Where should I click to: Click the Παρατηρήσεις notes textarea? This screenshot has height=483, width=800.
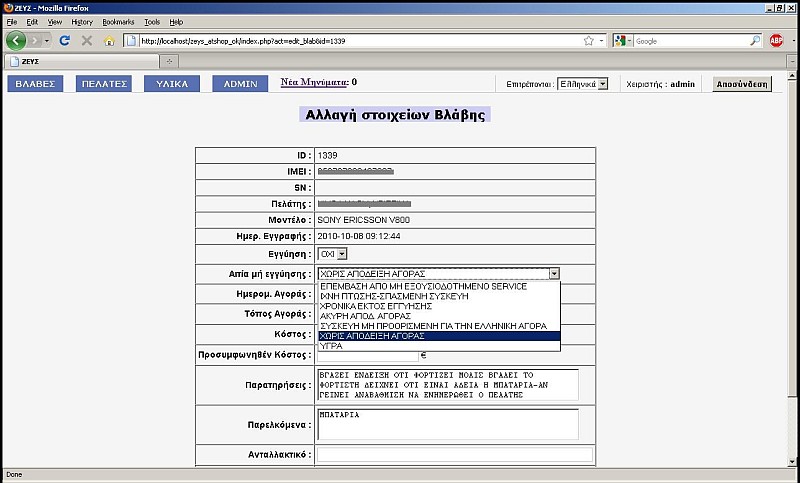(448, 385)
